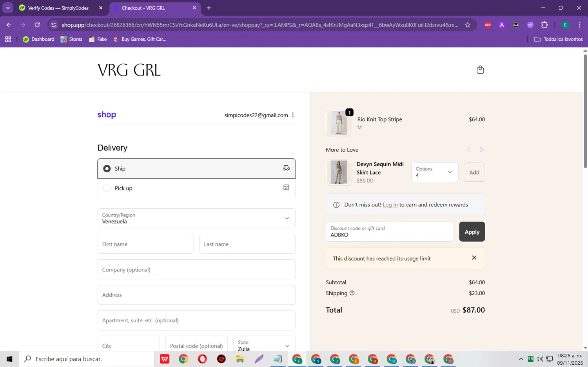Open the shopping bag cart icon

click(480, 70)
